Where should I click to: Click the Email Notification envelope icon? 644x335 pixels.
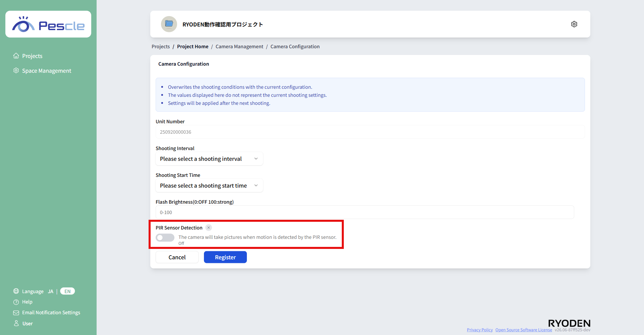[16, 313]
